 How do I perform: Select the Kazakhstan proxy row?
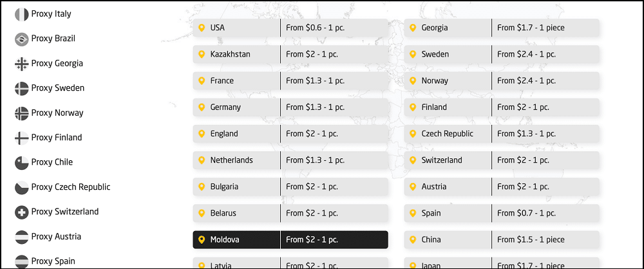point(290,54)
